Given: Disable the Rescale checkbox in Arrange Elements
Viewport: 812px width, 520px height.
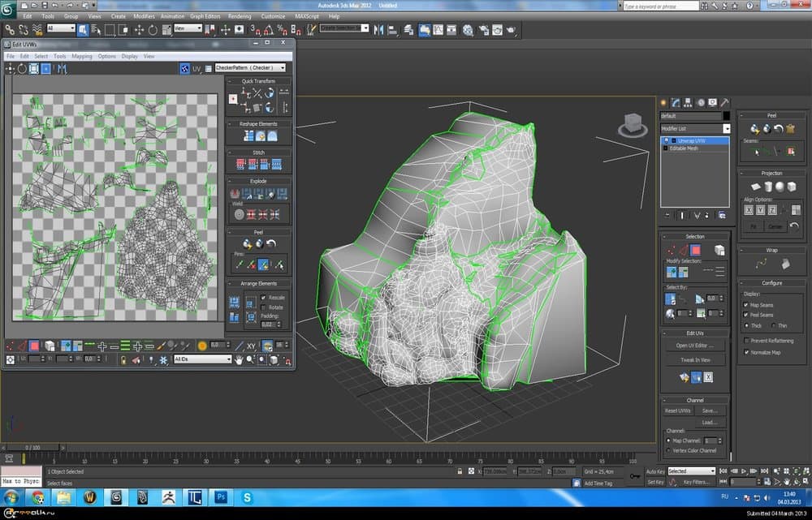Looking at the screenshot, I should (x=264, y=298).
